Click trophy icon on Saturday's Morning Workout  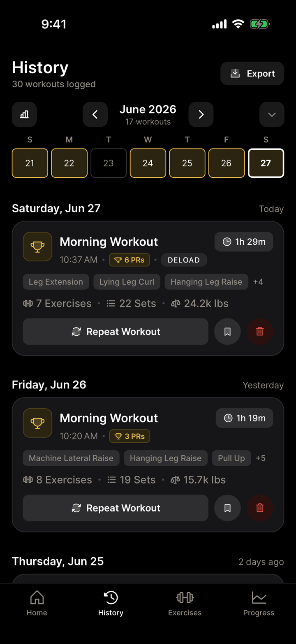coord(37,247)
